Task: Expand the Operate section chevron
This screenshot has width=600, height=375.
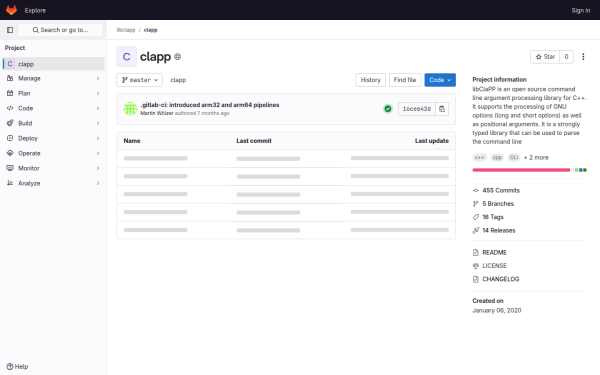Action: point(98,153)
